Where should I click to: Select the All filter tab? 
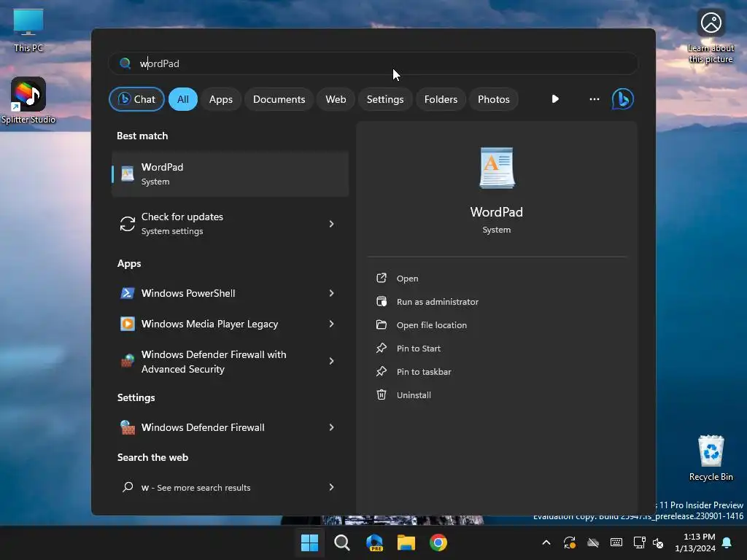click(x=183, y=99)
